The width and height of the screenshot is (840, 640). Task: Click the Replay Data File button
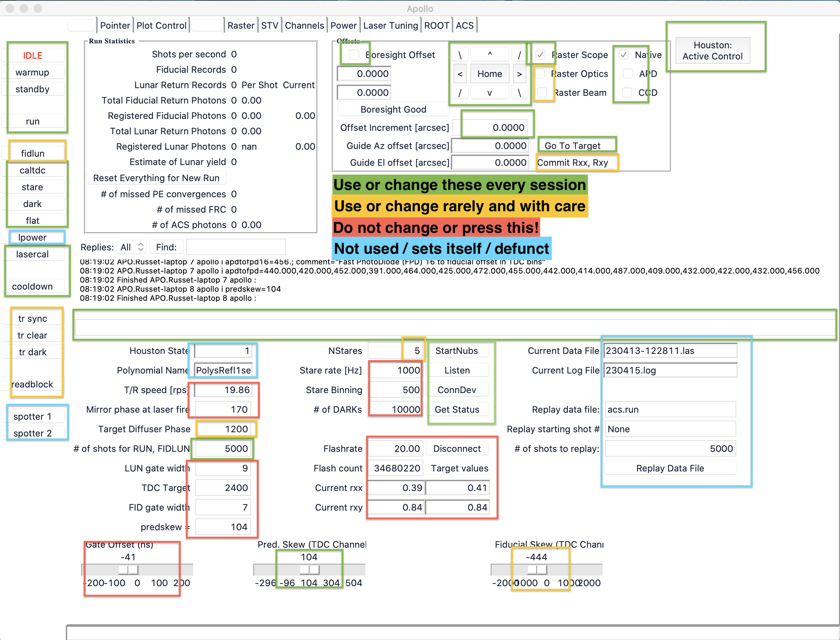click(670, 468)
